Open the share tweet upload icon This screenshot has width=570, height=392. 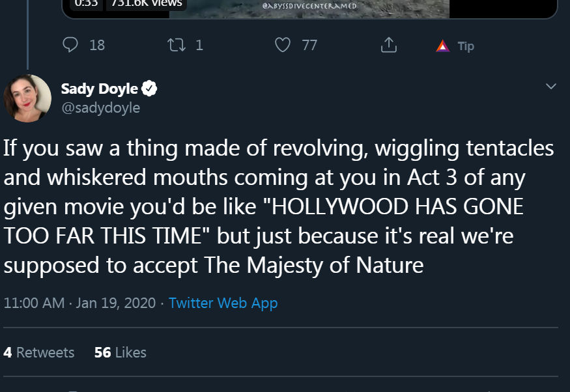389,45
